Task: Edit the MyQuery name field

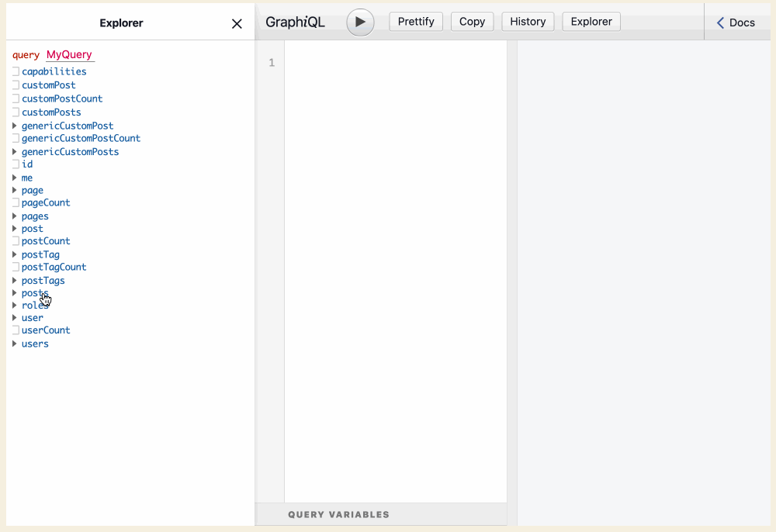Action: click(69, 55)
